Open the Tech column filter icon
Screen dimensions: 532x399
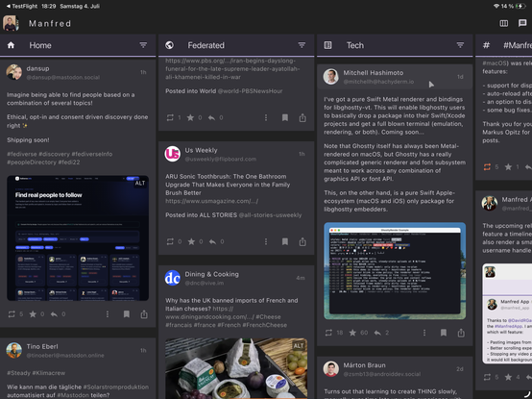point(460,45)
